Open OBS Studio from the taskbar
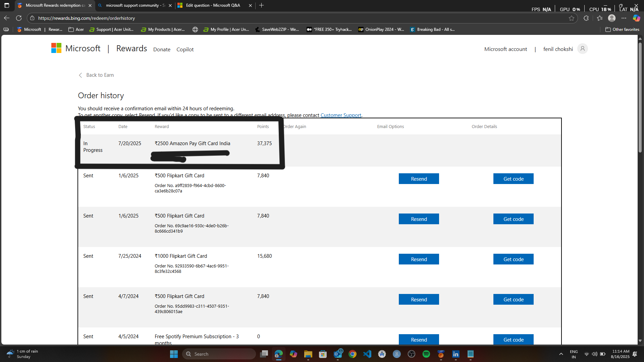Screen dimensions: 644x362 coord(412,354)
